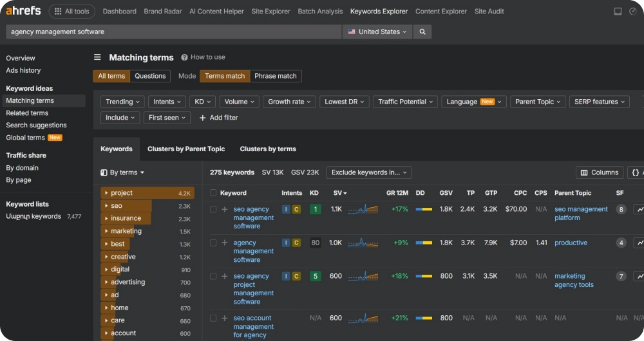The width and height of the screenshot is (644, 341).
Task: Click plus icon beside Add filter
Action: (202, 118)
